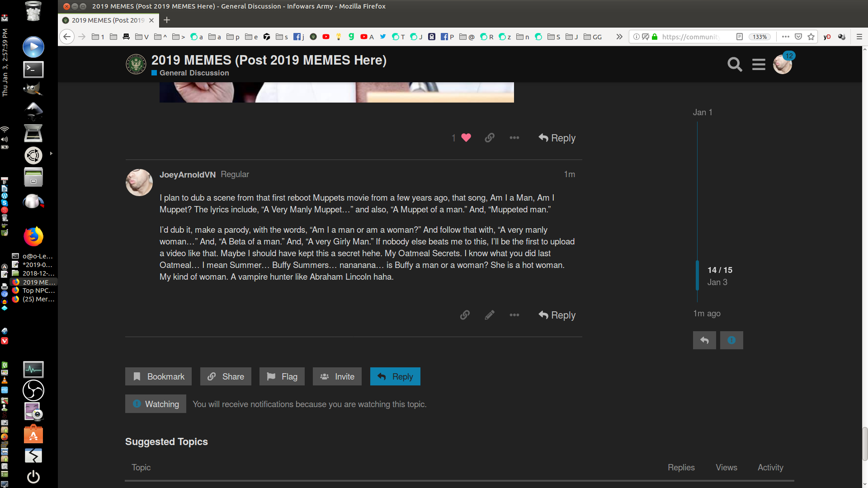Sort suggested topics by Replies
868x488 pixels.
point(681,467)
